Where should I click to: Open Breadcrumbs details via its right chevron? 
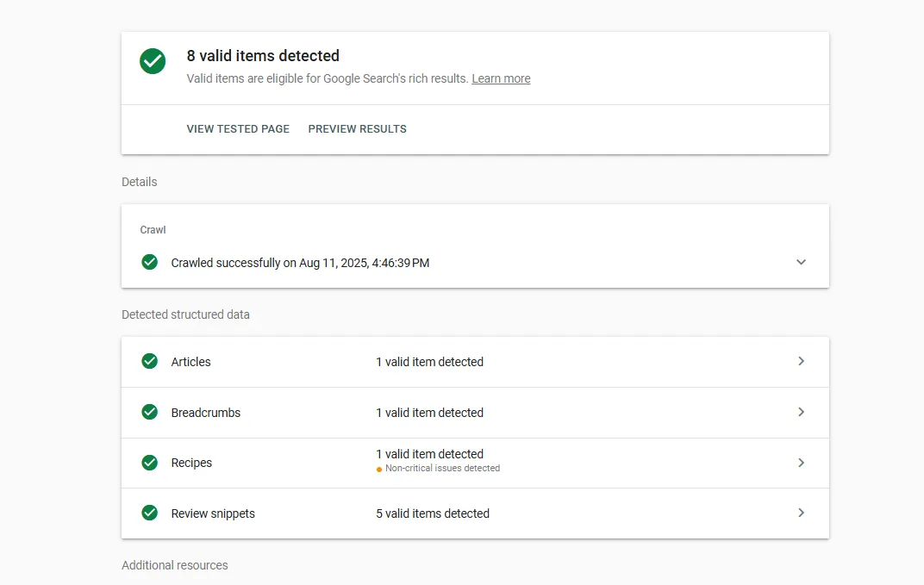(801, 412)
